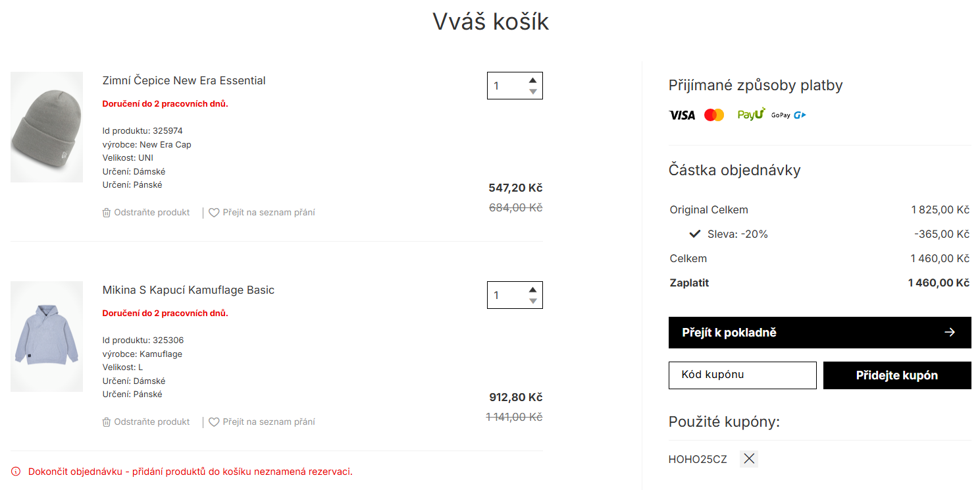Click heart icon for New Era beanie

[x=214, y=213]
